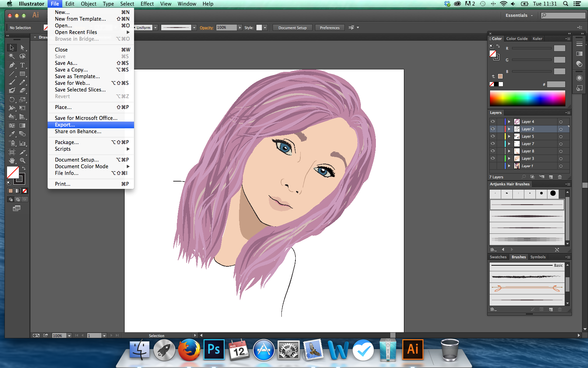Viewport: 588px width, 368px height.
Task: Open the Essentials workspace dropdown
Action: tap(519, 15)
